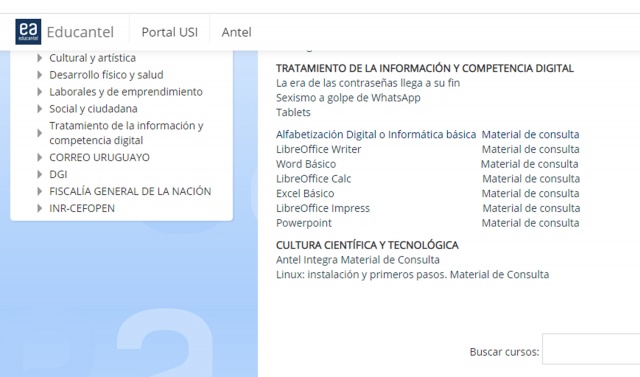Open Desarrollo físico y salud category
The image size is (640, 377).
(106, 75)
